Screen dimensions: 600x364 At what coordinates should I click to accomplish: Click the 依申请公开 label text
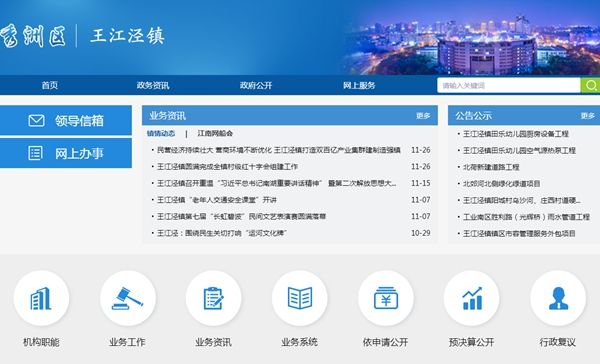click(x=386, y=342)
